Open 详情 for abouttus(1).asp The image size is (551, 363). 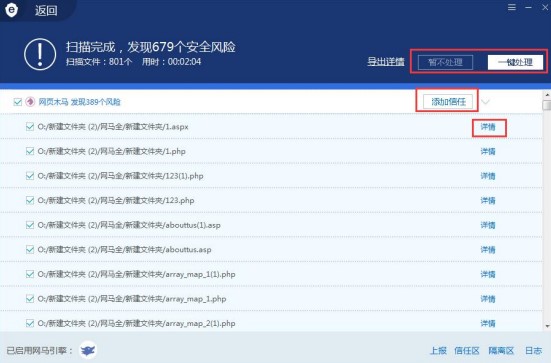coord(488,225)
